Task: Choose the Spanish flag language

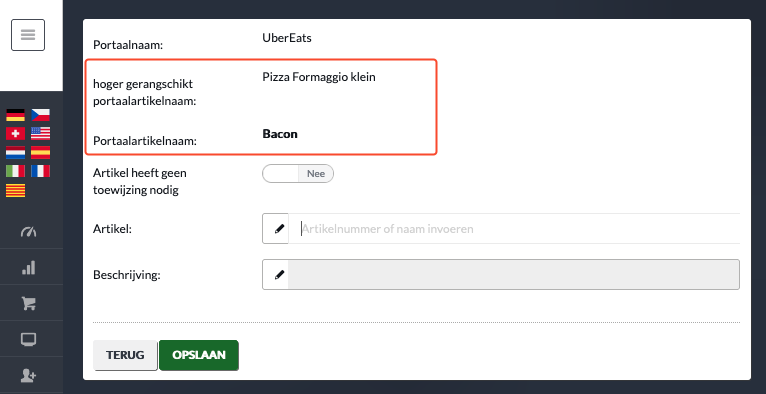Action: point(41,152)
